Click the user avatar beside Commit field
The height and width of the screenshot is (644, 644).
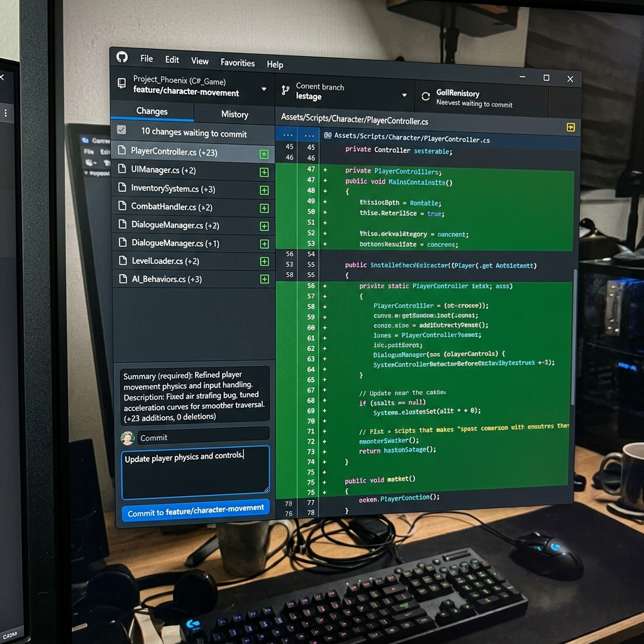128,438
